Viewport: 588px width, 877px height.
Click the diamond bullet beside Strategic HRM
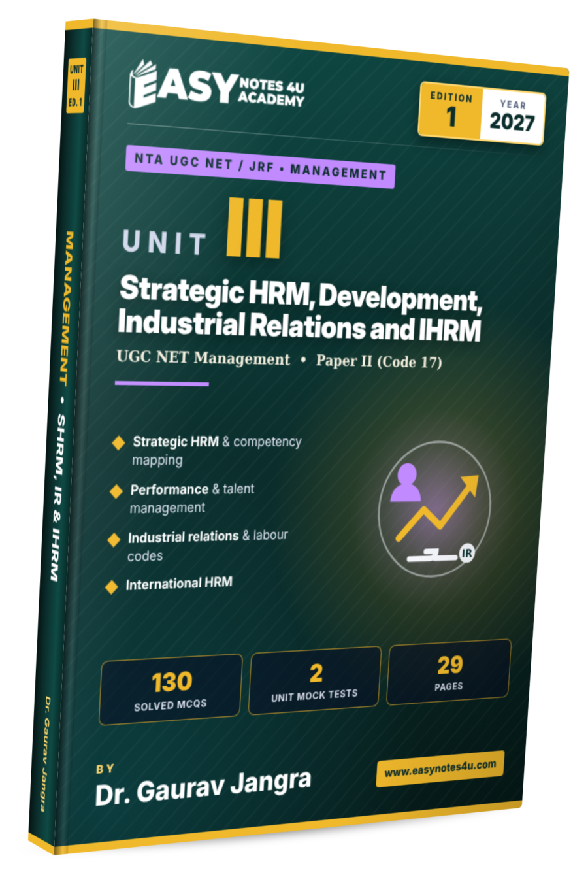(118, 442)
